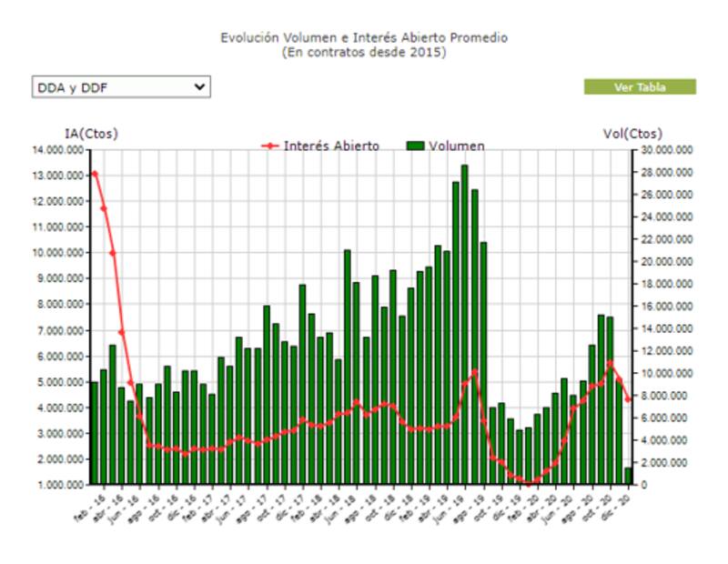The image size is (728, 564).
Task: Click the lowest red point near feb-20
Action: [x=530, y=482]
